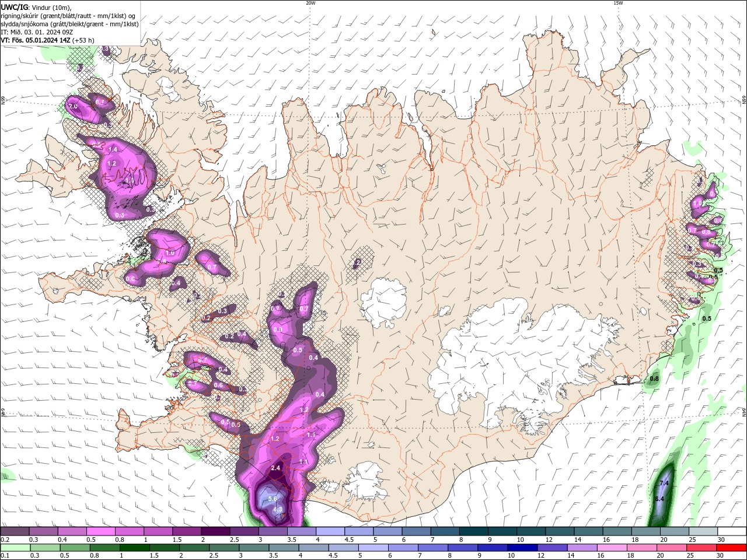This screenshot has width=747, height=560.
Task: Select the "4.3" snowfall value on south coast
Action: coord(278,509)
